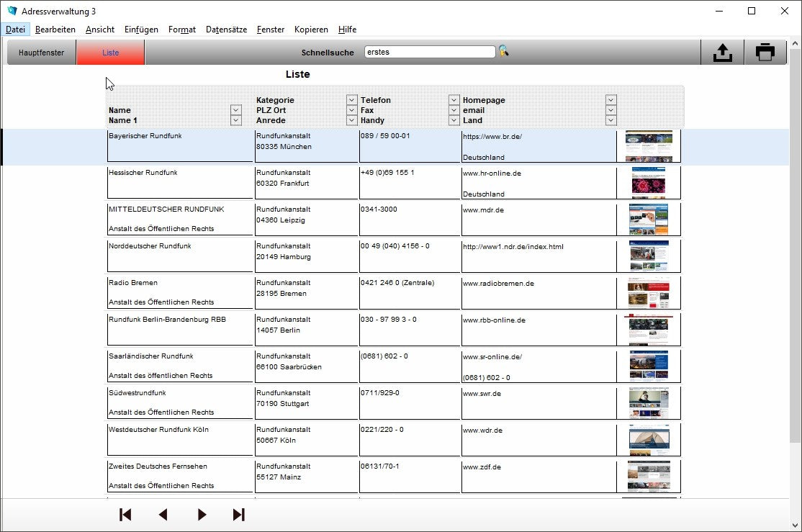Open the Homepage column dropdown
This screenshot has height=532, width=802.
coord(610,100)
